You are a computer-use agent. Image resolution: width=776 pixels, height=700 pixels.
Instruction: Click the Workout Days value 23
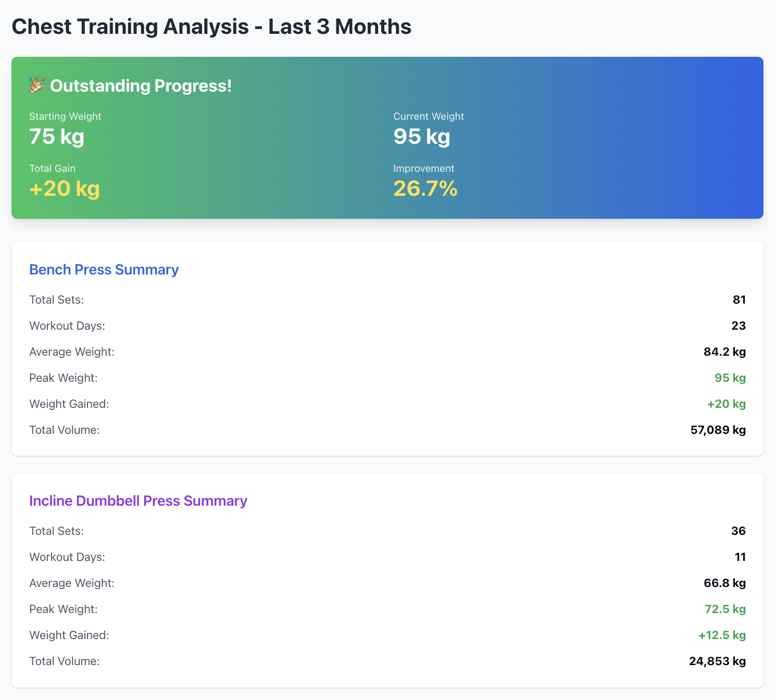tap(739, 326)
